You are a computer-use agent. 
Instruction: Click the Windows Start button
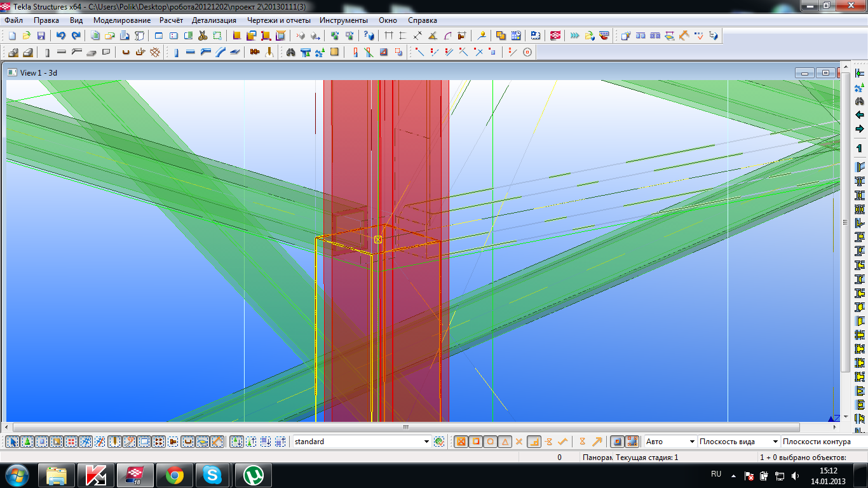coord(17,475)
